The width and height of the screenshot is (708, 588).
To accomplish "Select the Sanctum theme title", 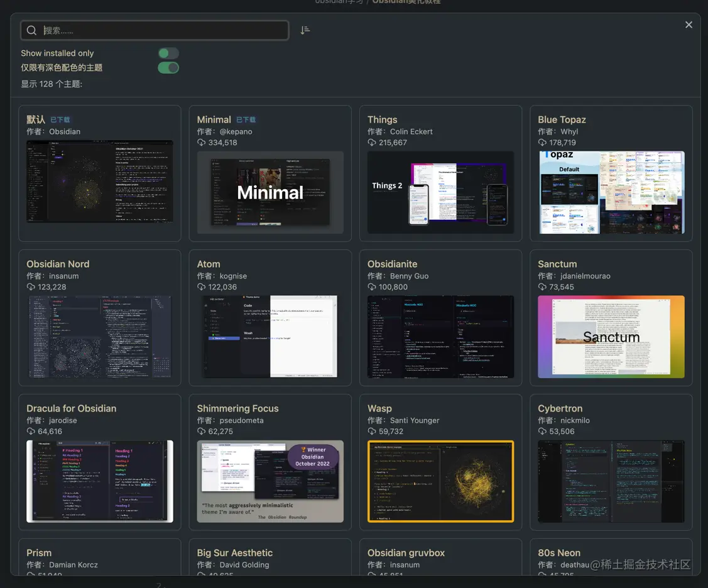I will [x=557, y=264].
